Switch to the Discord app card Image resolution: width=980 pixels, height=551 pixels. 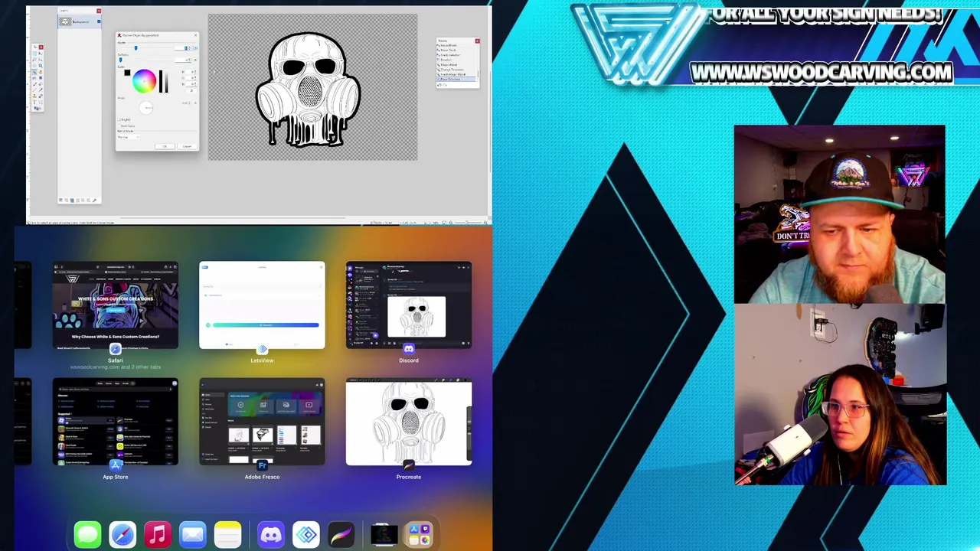coord(409,305)
